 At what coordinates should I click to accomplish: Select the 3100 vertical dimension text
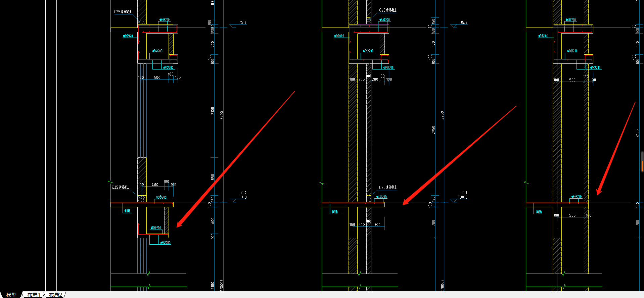pyautogui.click(x=637, y=133)
